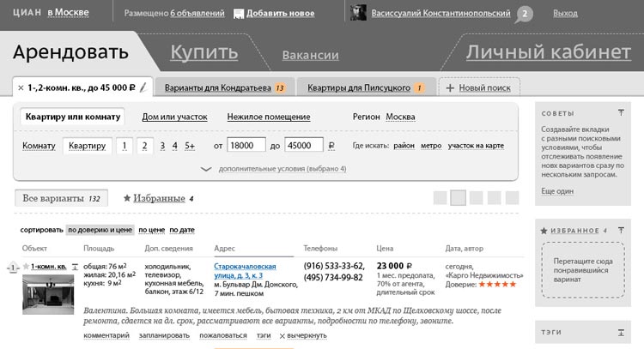Click the plus icon for Новый поиск
The width and height of the screenshot is (644, 349).
point(449,87)
